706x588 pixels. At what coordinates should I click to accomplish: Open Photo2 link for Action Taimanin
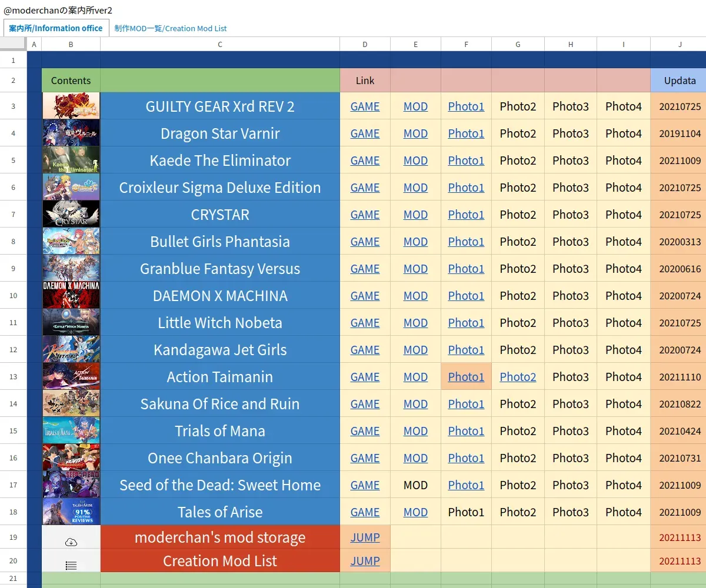[518, 377]
